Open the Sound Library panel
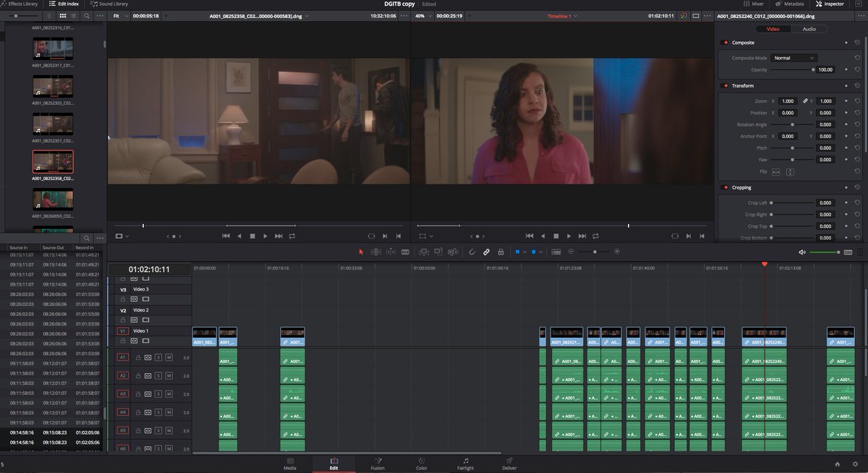This screenshot has height=473, width=868. [109, 4]
